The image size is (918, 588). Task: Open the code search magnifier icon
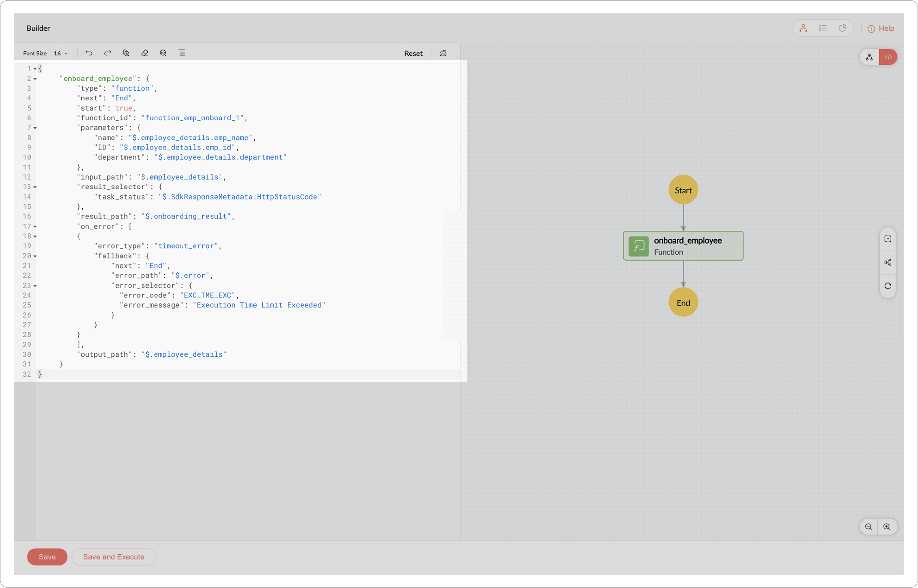[163, 53]
